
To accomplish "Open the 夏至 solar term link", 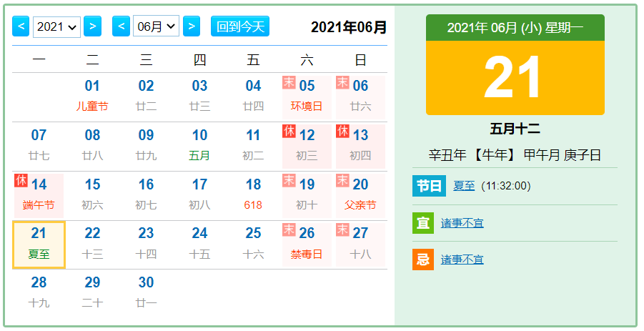I will click(x=464, y=186).
